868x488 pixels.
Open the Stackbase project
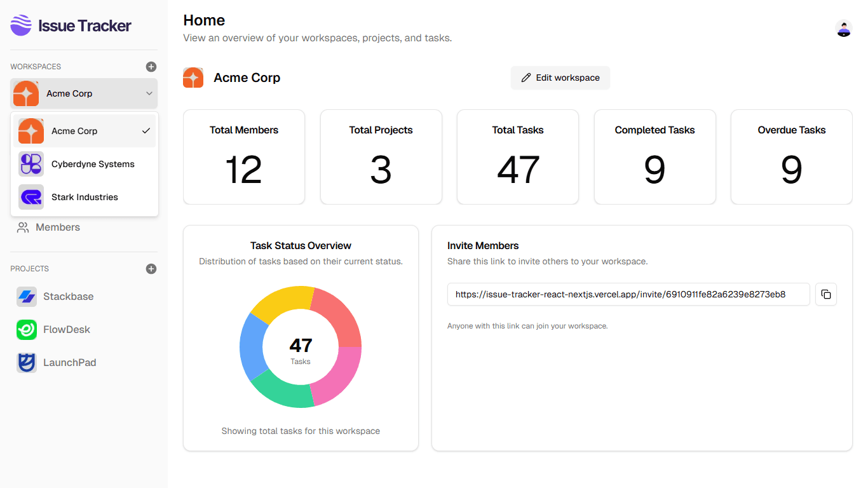[68, 297]
